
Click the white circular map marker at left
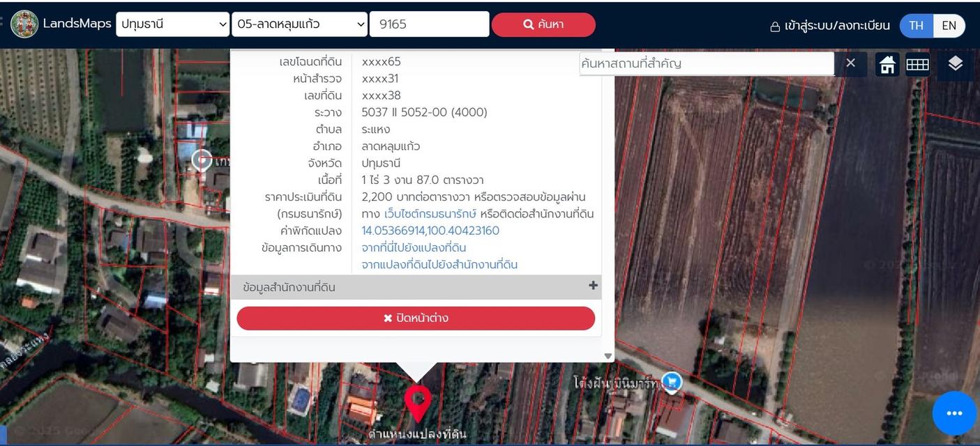coord(202,160)
